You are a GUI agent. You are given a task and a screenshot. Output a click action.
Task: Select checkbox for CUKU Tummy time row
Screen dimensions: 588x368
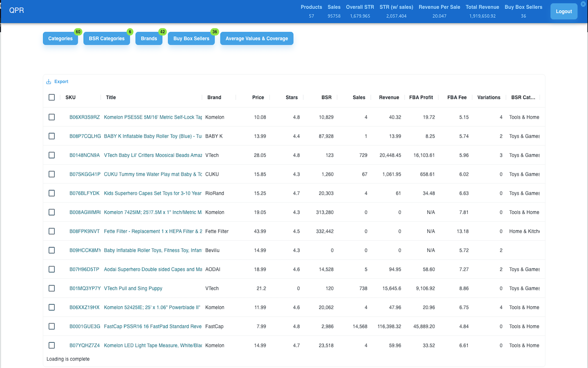pos(51,174)
